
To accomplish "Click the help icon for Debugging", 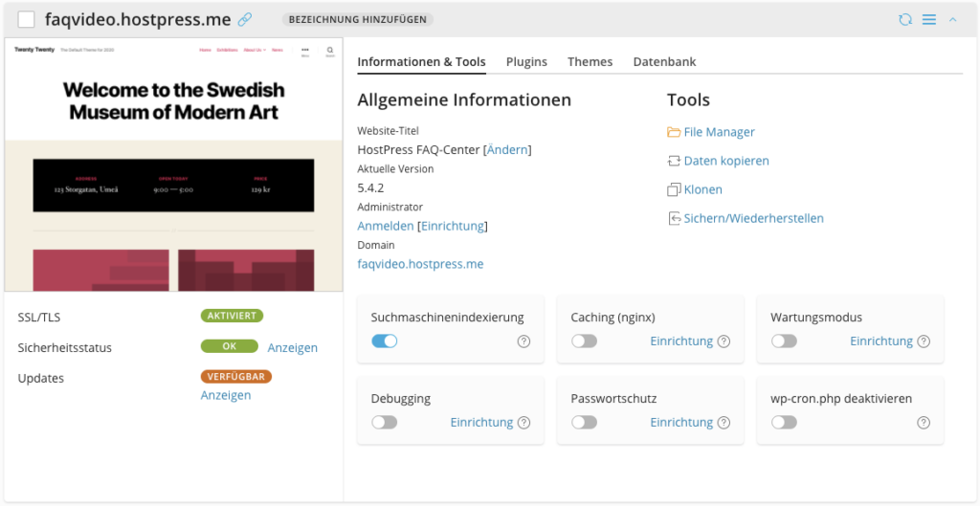I will [523, 423].
